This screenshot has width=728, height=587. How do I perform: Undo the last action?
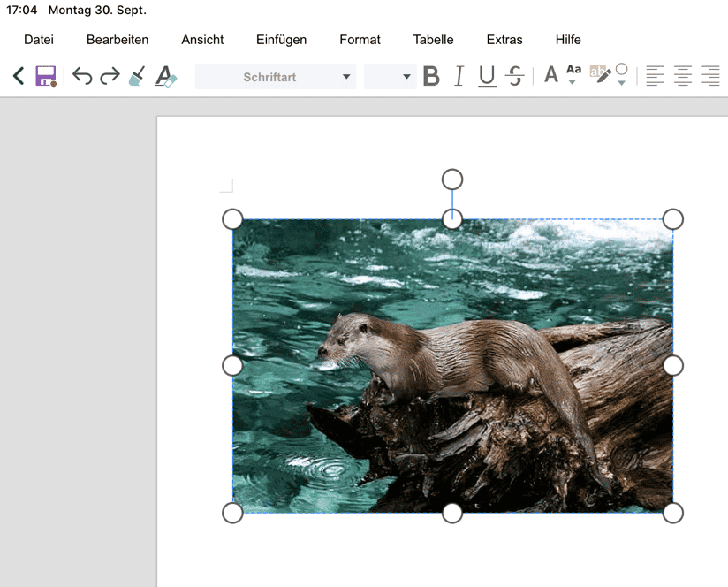coord(82,76)
